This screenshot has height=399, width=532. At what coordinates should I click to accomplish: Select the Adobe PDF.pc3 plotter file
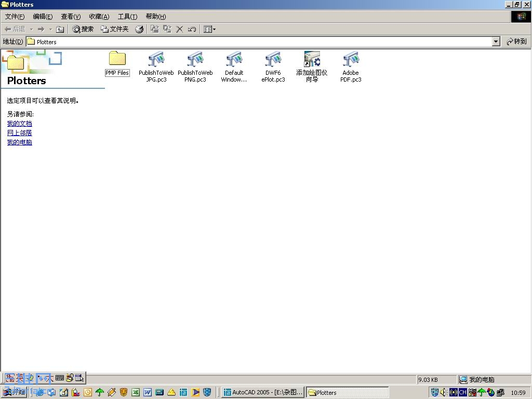coord(351,66)
